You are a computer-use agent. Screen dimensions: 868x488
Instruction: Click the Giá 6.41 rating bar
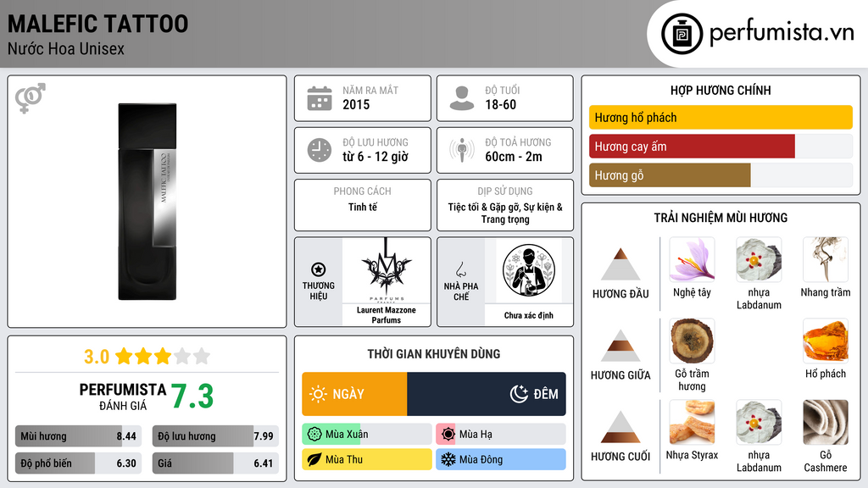215,463
